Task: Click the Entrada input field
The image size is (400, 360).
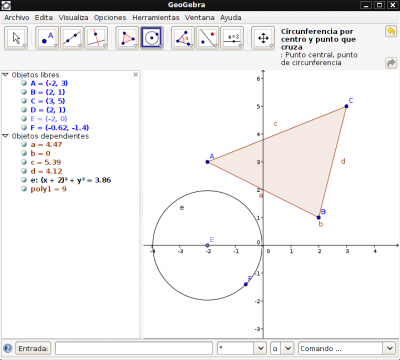Action: [x=134, y=348]
